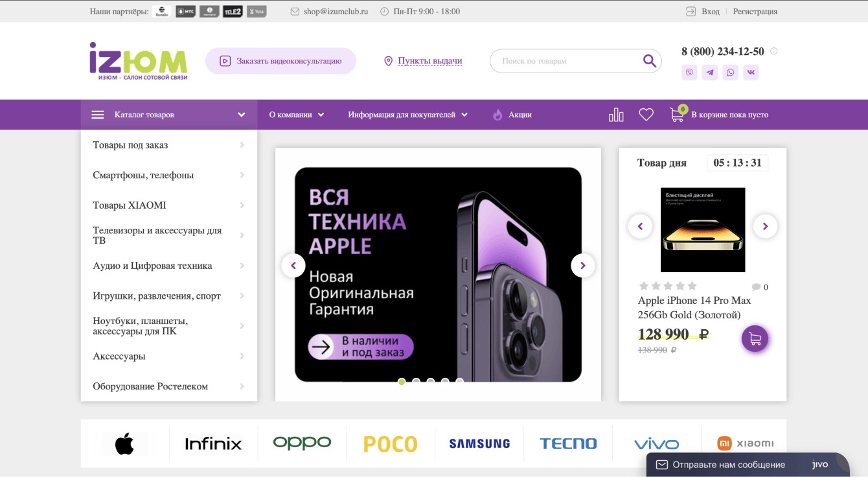Click the Заказать видеоконсультацию button
The width and height of the screenshot is (868, 477).
coord(280,61)
